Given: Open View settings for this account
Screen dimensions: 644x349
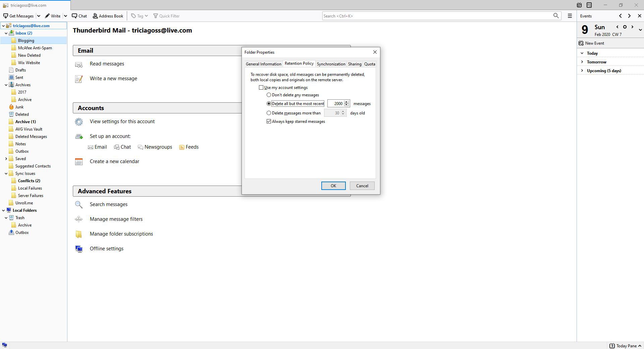Looking at the screenshot, I should click(122, 121).
